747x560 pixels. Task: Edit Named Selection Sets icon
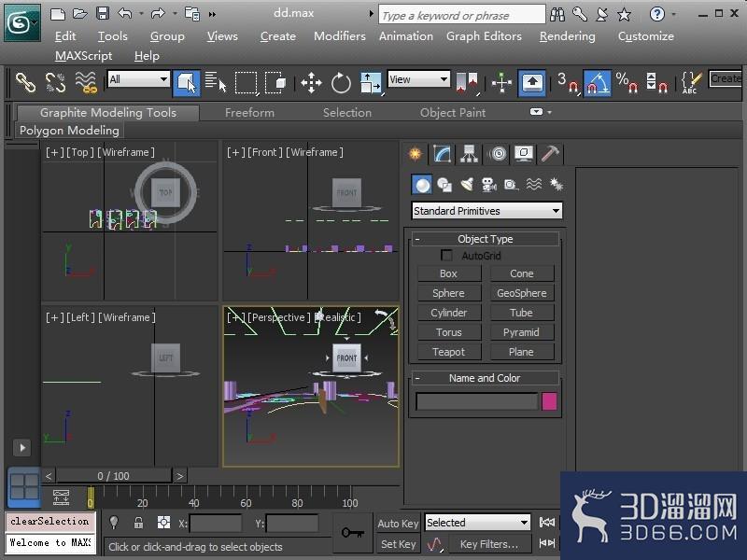692,83
